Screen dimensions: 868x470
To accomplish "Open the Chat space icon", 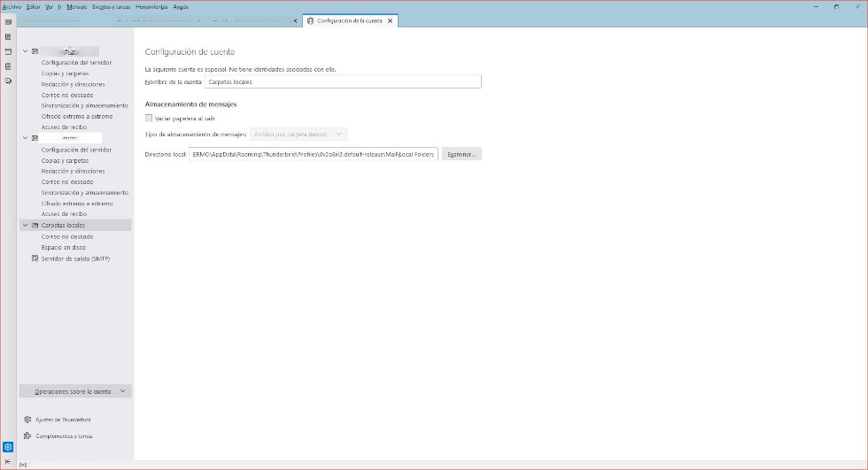I will [8, 81].
